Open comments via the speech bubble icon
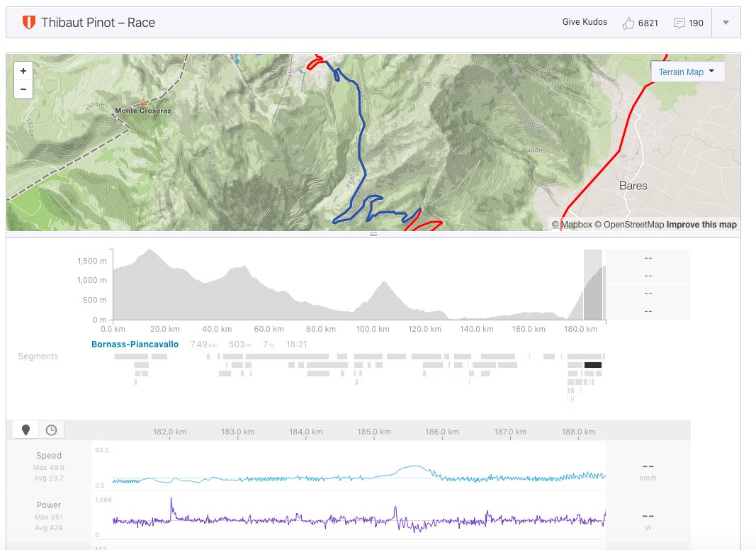The image size is (756, 550). click(x=679, y=23)
